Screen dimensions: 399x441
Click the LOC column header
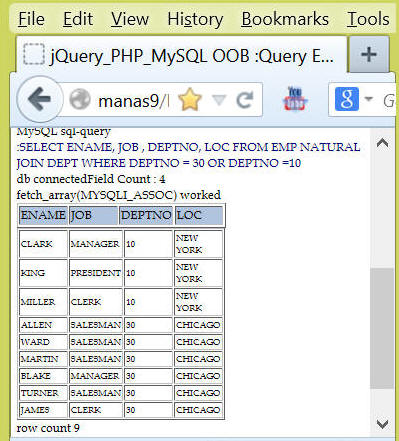[x=199, y=215]
